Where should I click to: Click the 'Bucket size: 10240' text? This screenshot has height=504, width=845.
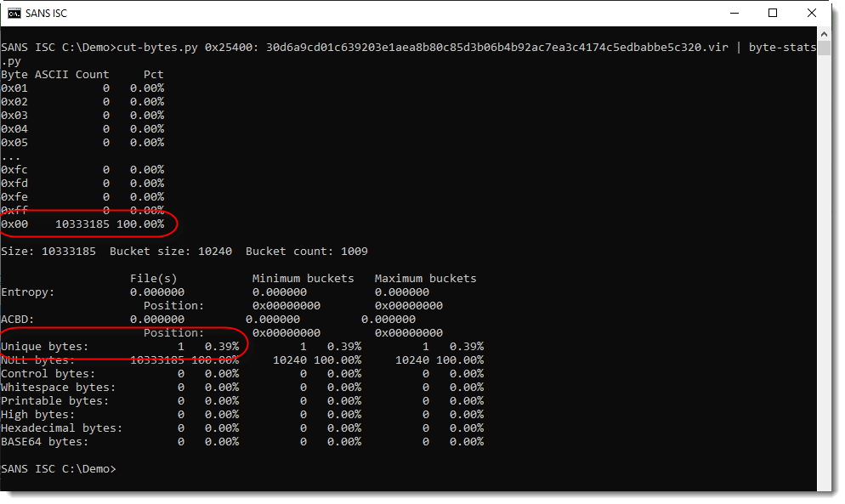171,252
